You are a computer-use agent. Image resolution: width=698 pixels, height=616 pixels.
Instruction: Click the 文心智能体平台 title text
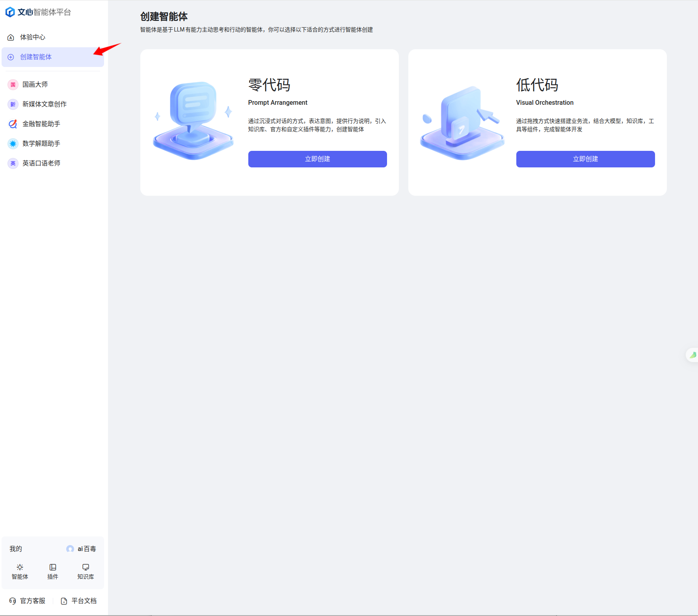pos(44,12)
